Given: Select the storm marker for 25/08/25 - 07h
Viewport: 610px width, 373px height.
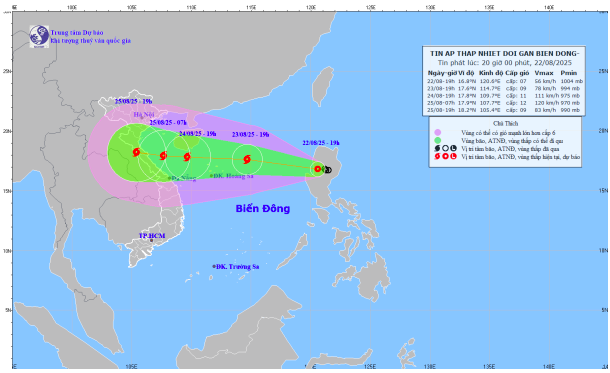Looking at the screenshot, I should [163, 156].
